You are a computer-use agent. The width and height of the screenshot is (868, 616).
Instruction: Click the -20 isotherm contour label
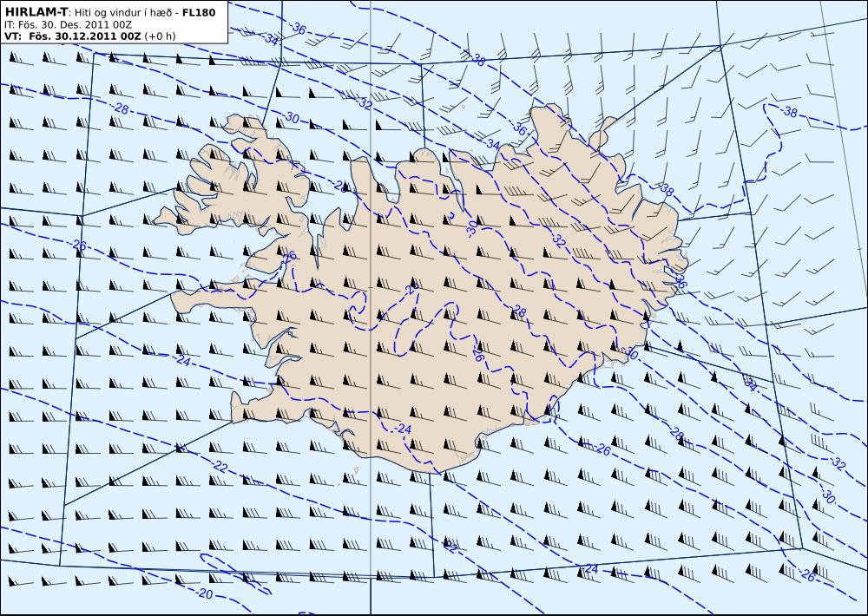click(204, 593)
